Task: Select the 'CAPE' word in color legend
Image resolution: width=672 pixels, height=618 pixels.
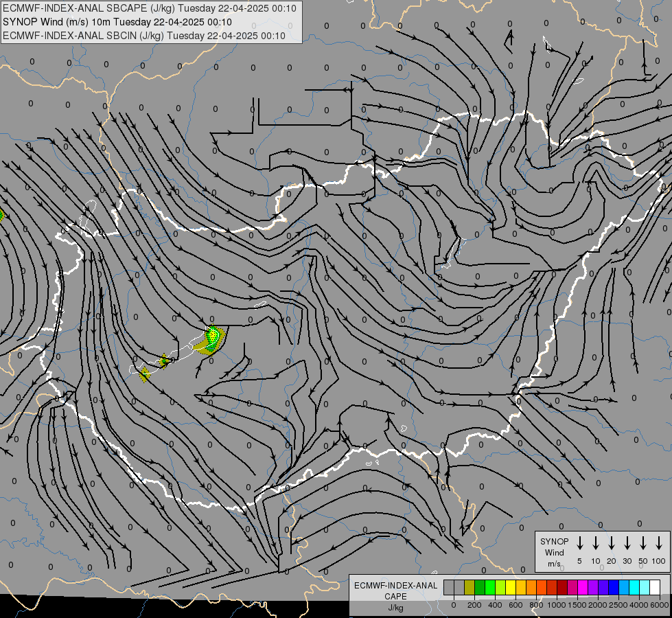Action: pyautogui.click(x=395, y=597)
